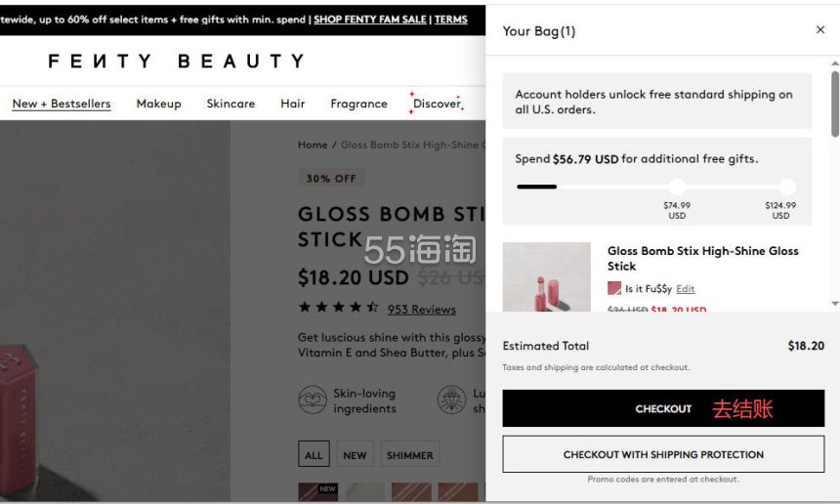
Task: Click the Gloss Bomb Stix bag thumbnail
Action: 546,278
